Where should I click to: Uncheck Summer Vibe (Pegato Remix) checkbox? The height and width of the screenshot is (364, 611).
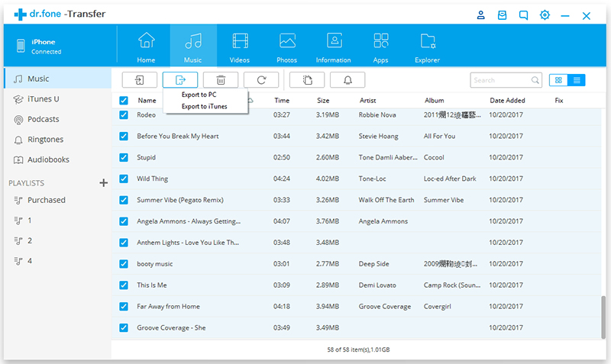[124, 200]
